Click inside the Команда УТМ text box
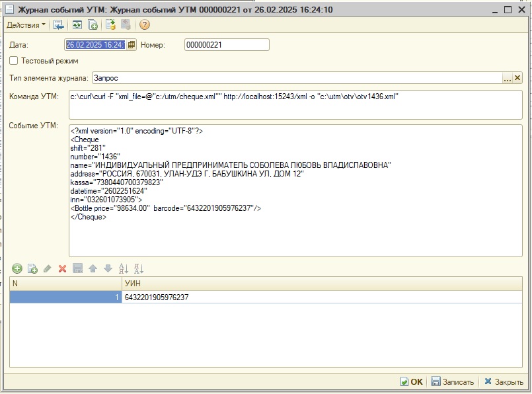Image resolution: width=532 pixels, height=394 pixels. click(295, 105)
